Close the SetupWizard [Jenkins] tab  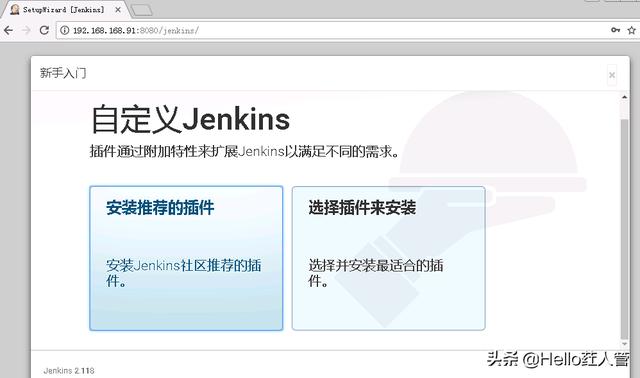coord(118,9)
